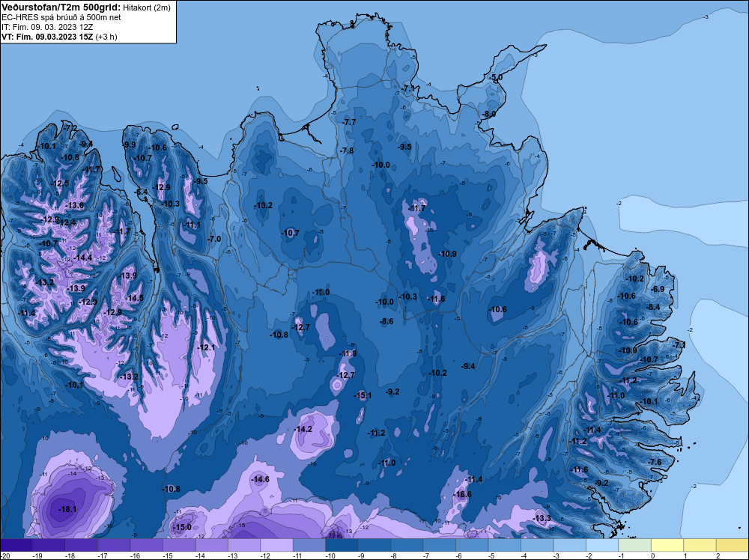
Task: Click the dark blue legend swatch labeled -10
Action: click(342, 545)
